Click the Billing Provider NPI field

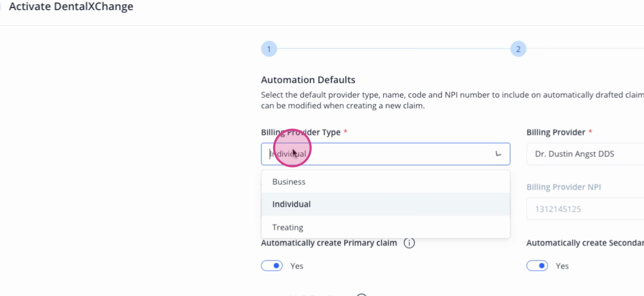point(585,209)
